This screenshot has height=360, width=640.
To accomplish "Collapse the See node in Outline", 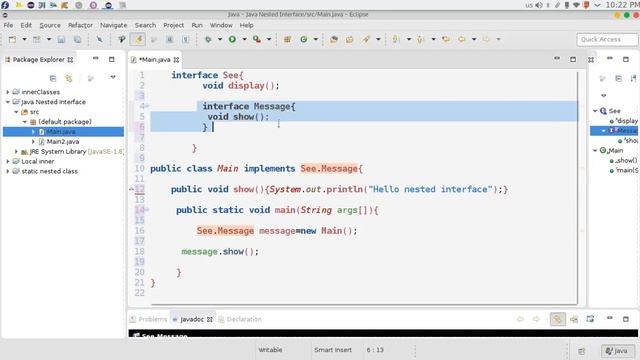I will 595,111.
